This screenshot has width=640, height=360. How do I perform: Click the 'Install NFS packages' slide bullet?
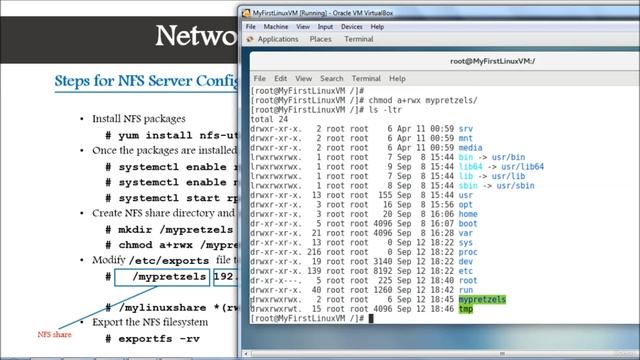[x=139, y=119]
